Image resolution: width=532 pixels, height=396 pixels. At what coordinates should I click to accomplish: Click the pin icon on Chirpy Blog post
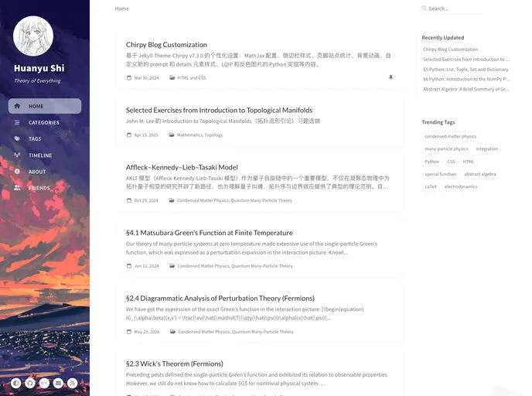[390, 77]
